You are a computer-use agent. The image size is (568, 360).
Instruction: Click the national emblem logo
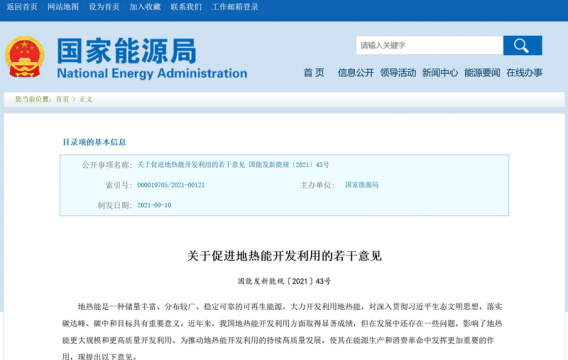[25, 57]
